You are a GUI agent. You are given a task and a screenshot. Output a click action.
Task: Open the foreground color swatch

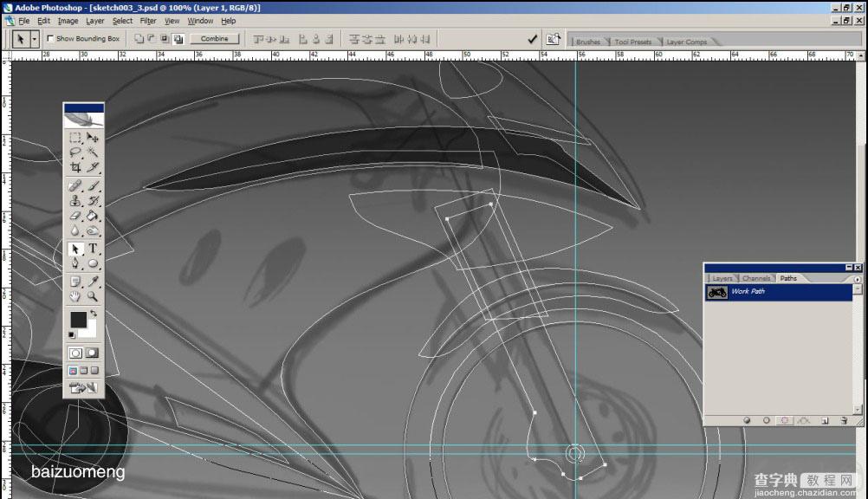(78, 320)
